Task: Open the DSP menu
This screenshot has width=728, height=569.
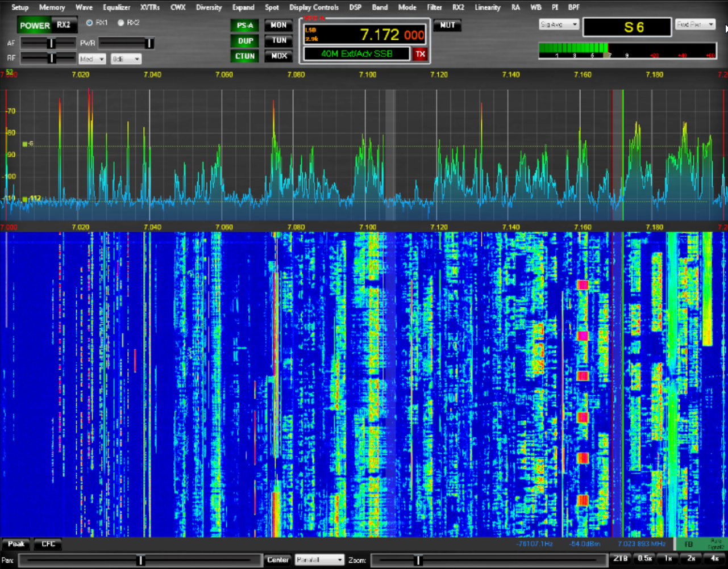Action: pyautogui.click(x=355, y=7)
